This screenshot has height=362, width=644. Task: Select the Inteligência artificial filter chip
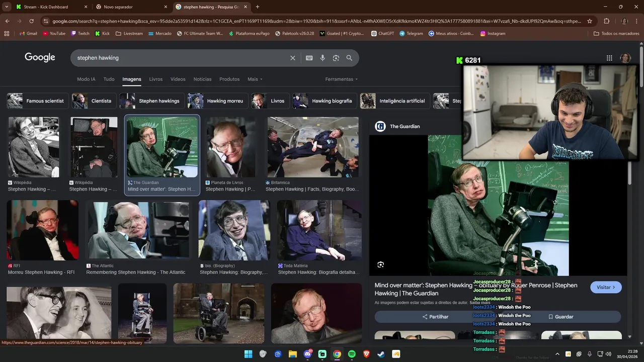[394, 101]
